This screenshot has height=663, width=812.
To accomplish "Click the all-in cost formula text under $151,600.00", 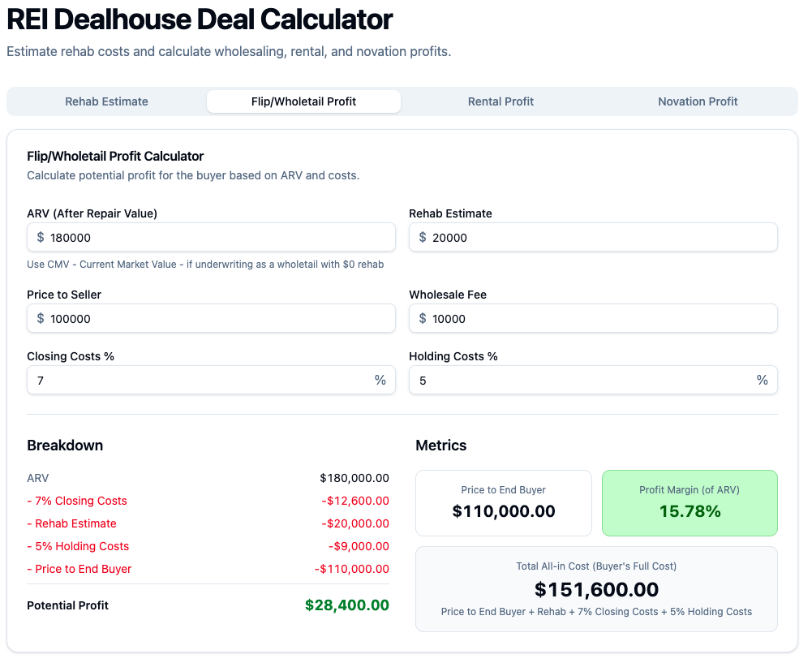I will [x=596, y=612].
